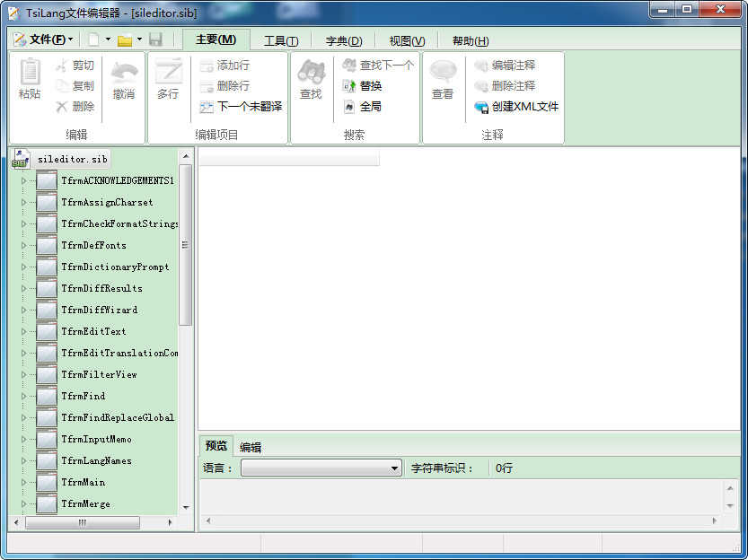748x560 pixels.
Task: Click the save floppy disk icon
Action: click(x=156, y=39)
